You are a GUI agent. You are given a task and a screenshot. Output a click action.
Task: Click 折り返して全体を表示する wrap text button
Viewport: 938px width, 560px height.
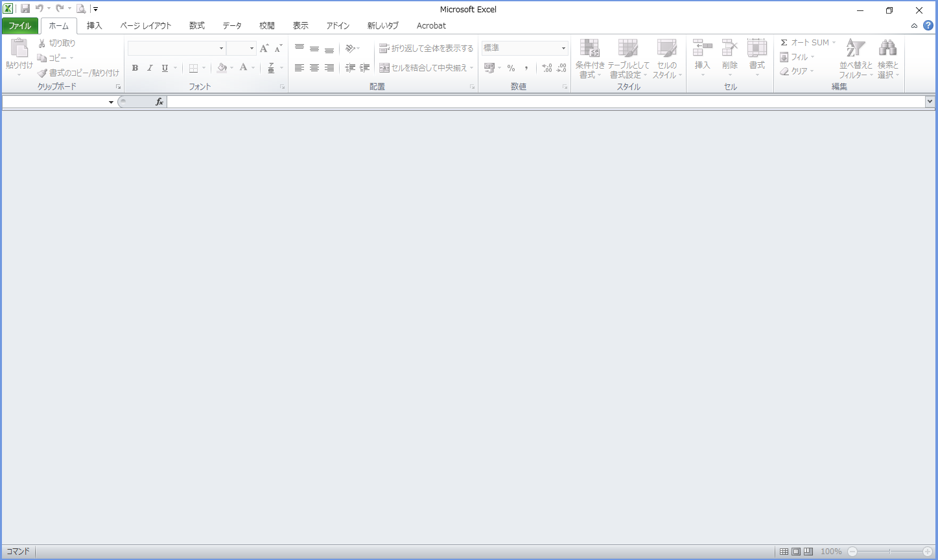427,49
